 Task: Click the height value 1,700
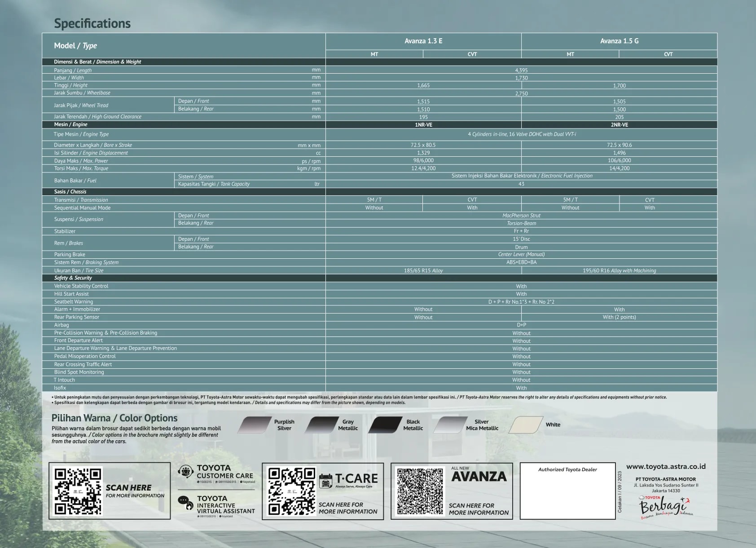pos(619,85)
